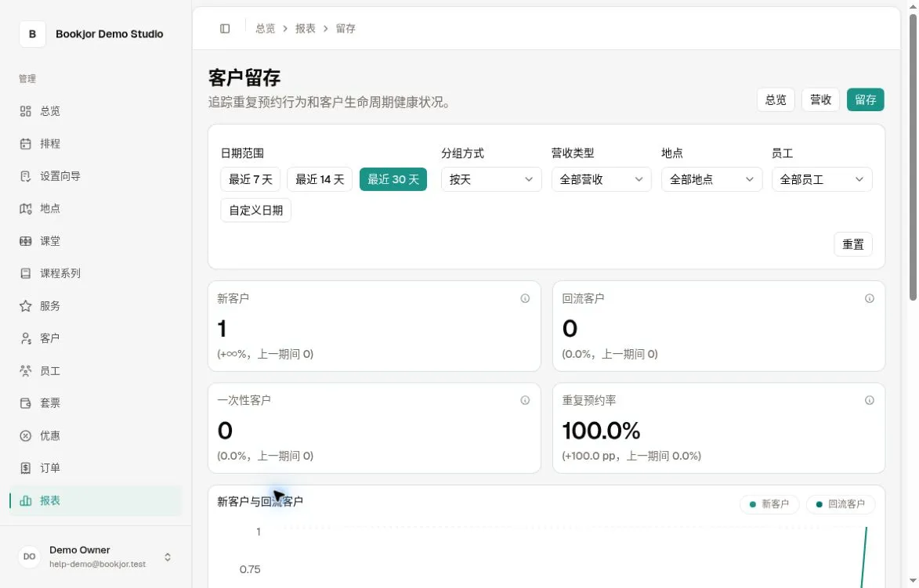Click the (+100.0 pp，上一期间 0.0%) text
Viewport: 919px width, 588px height.
[x=631, y=456]
